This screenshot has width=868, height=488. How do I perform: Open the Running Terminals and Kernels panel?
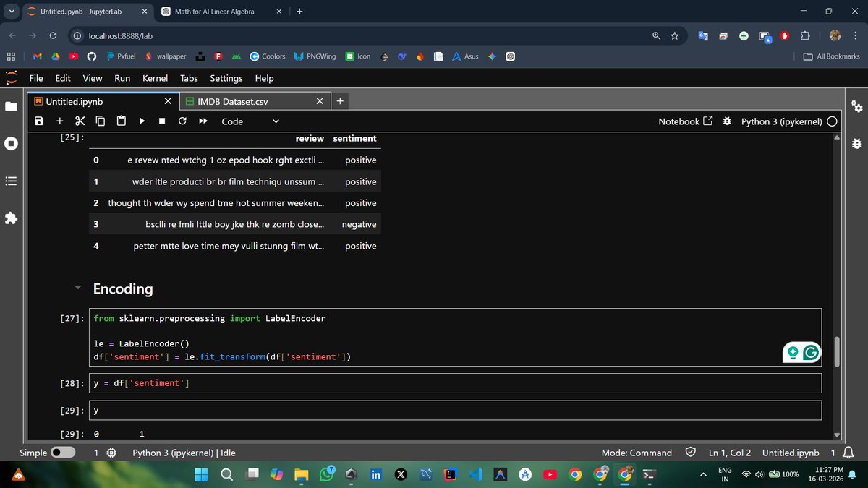11,144
